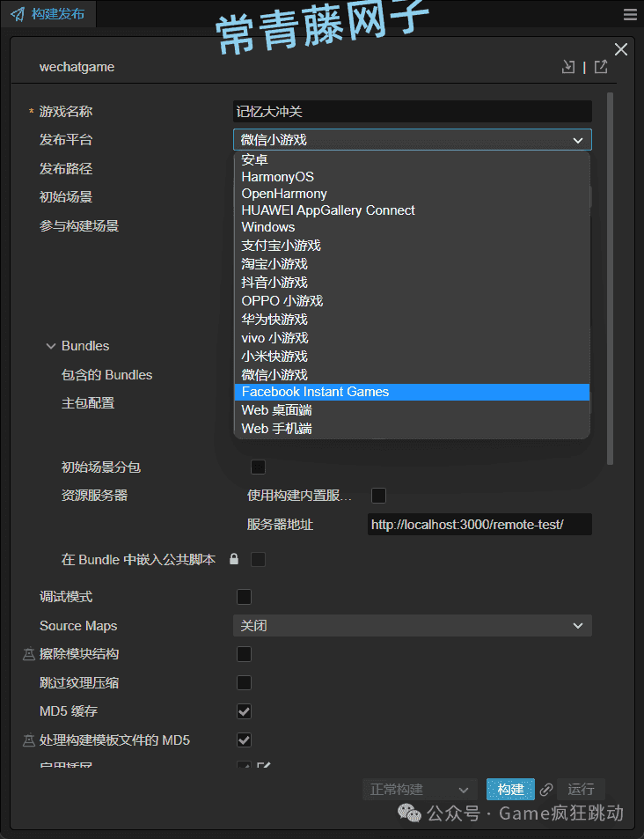This screenshot has width=644, height=839.
Task: Edit the 游戏名称 field containing 记忆大冲关
Action: (x=413, y=111)
